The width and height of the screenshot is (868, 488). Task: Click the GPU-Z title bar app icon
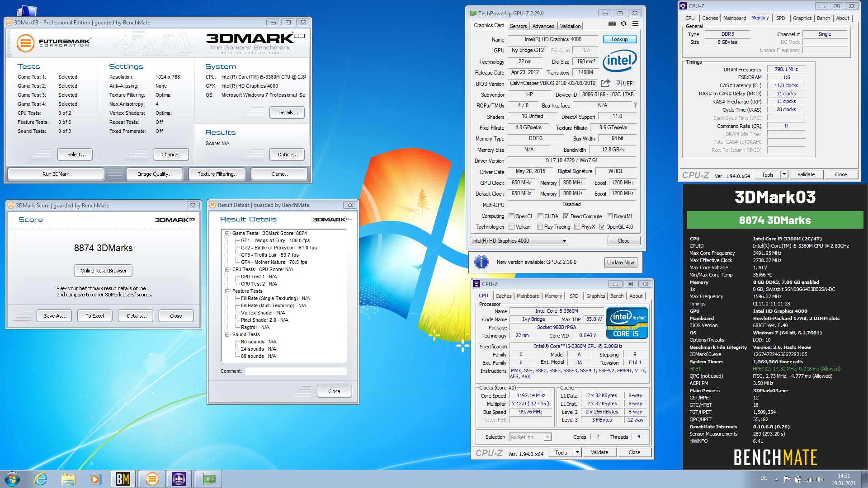pyautogui.click(x=473, y=13)
